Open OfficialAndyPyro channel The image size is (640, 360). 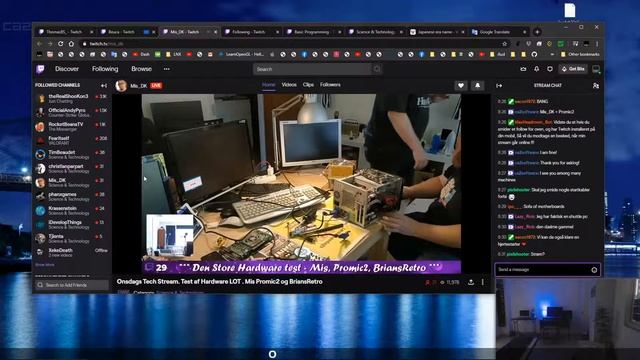(71, 112)
